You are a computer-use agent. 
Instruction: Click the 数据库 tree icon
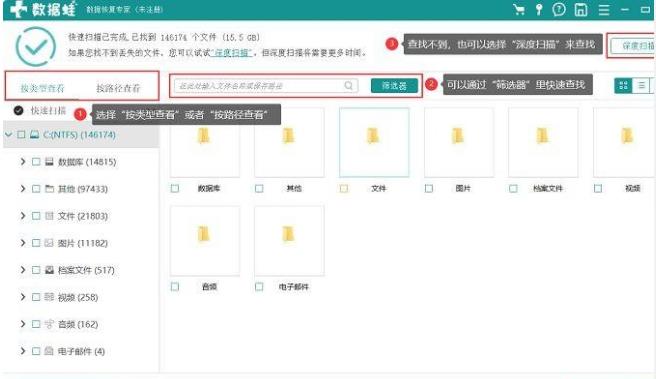[49, 161]
